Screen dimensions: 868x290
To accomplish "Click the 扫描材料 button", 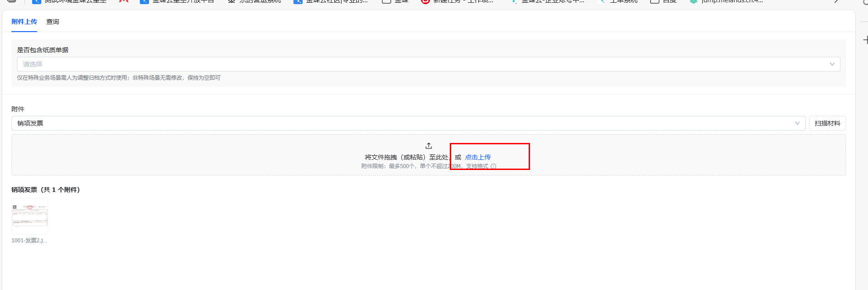I will pos(827,123).
